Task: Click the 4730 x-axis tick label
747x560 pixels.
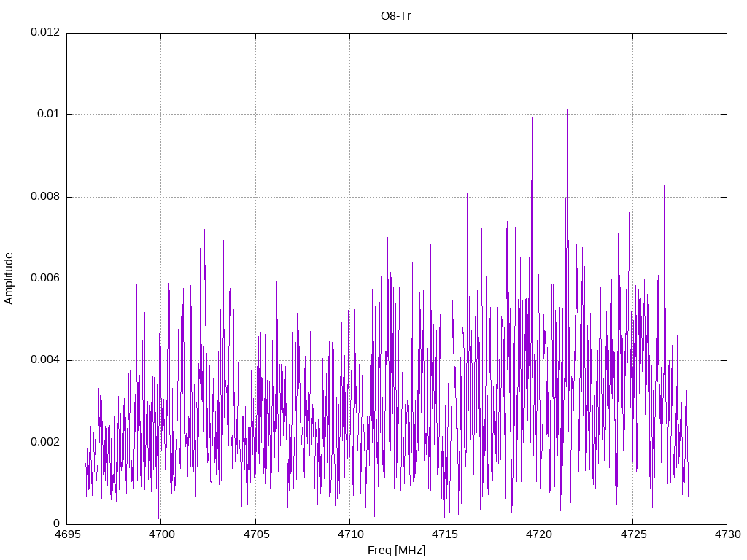Action: pyautogui.click(x=727, y=534)
